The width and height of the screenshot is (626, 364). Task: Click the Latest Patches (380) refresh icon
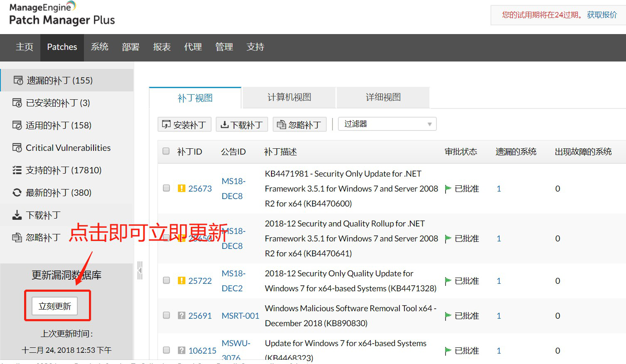coord(17,192)
